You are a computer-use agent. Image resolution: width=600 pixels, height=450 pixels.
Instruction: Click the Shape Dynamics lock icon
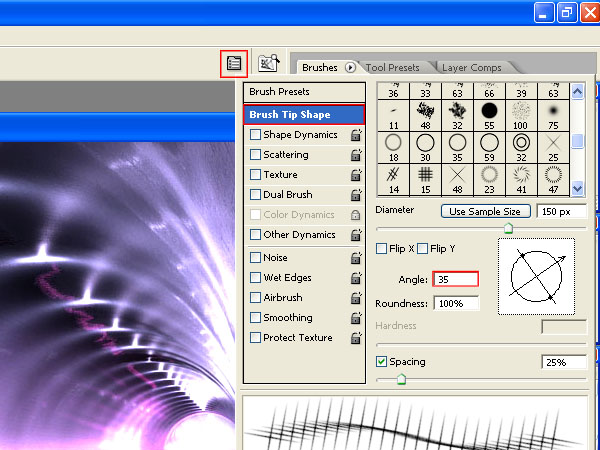pyautogui.click(x=356, y=135)
